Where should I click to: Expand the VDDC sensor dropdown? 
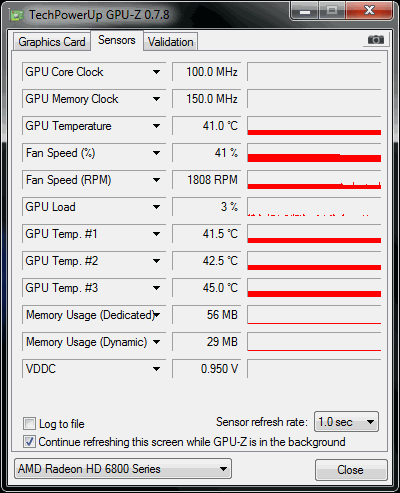coord(156,369)
